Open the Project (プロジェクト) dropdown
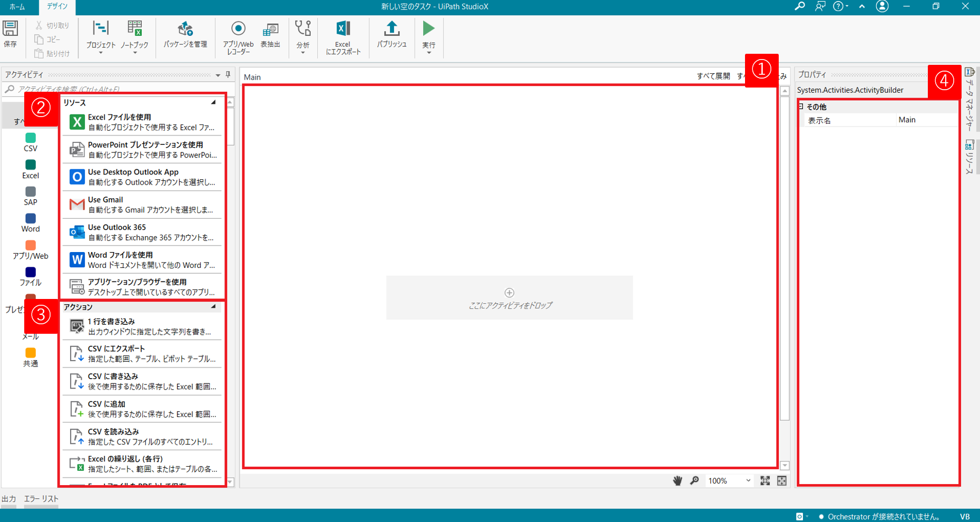980x522 pixels. (x=101, y=37)
